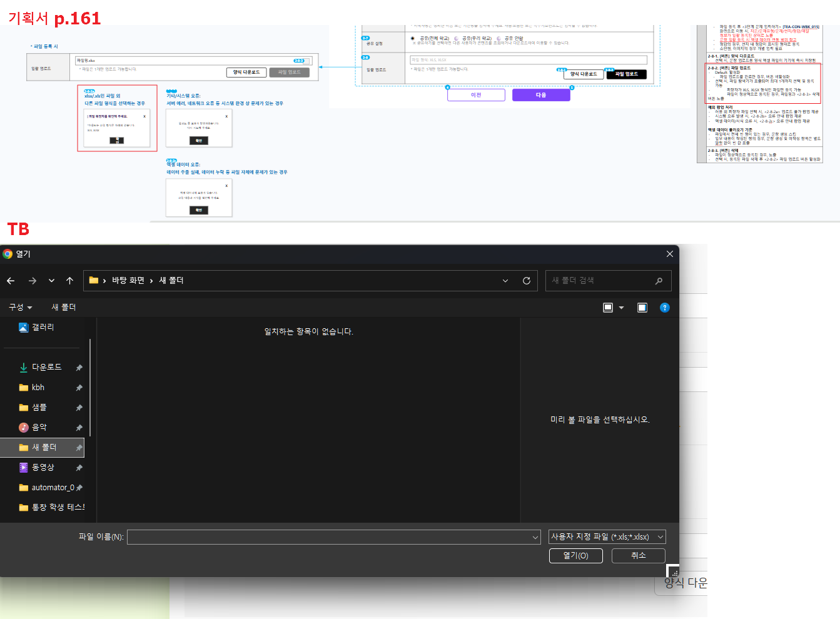Toggle the preview pane icon
Image resolution: width=840 pixels, height=619 pixels.
[642, 308]
